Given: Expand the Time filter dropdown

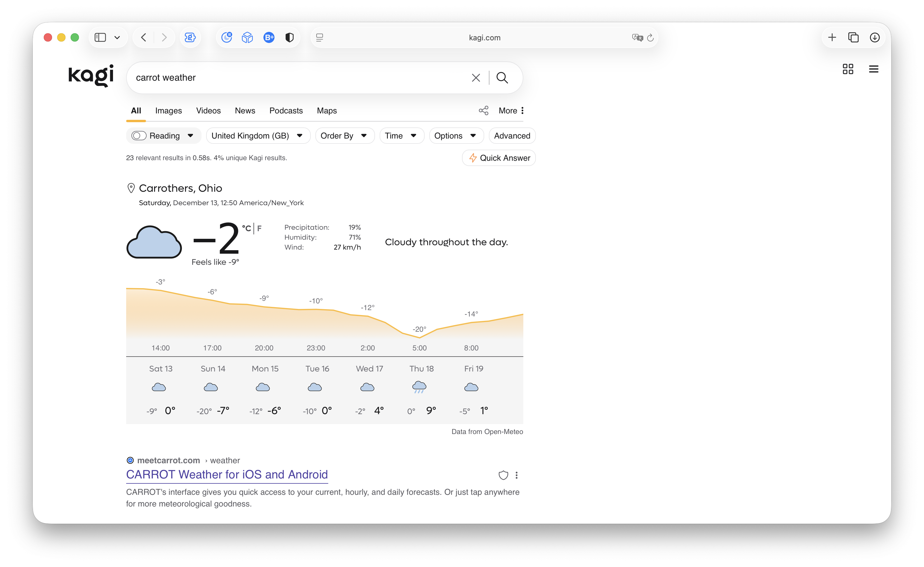Looking at the screenshot, I should pos(401,135).
